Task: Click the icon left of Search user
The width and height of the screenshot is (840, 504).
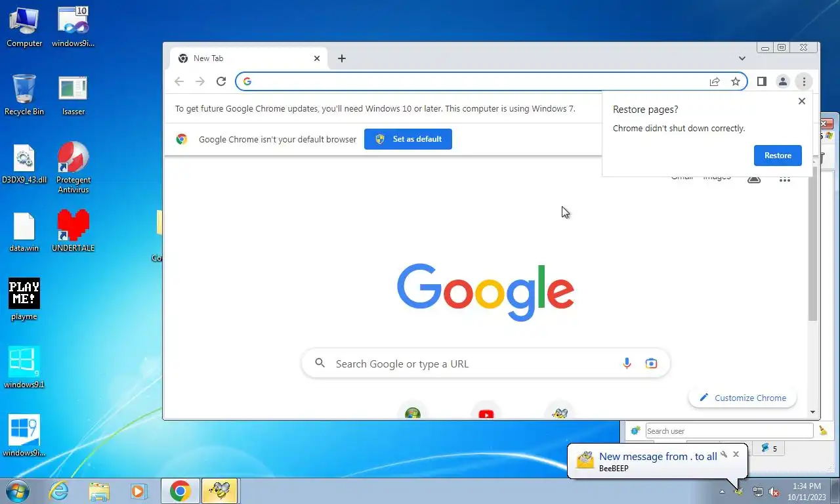Action: [x=635, y=431]
